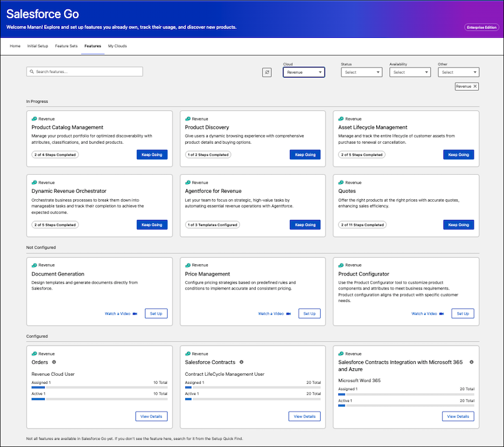Click into the Search features field

tap(84, 72)
